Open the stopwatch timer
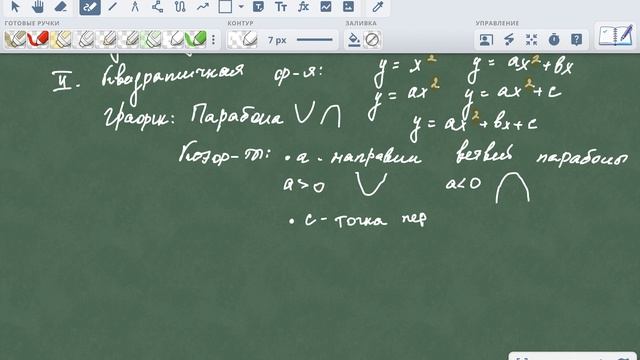 [554, 40]
